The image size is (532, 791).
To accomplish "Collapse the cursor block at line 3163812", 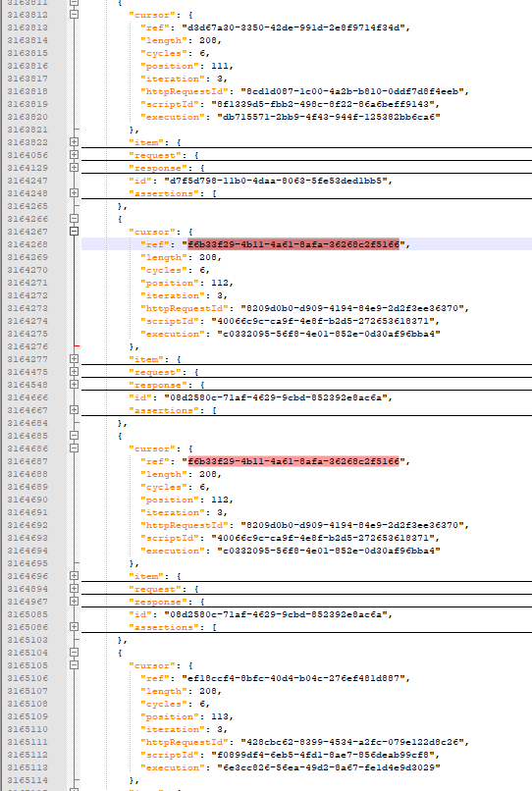I will 75,15.
